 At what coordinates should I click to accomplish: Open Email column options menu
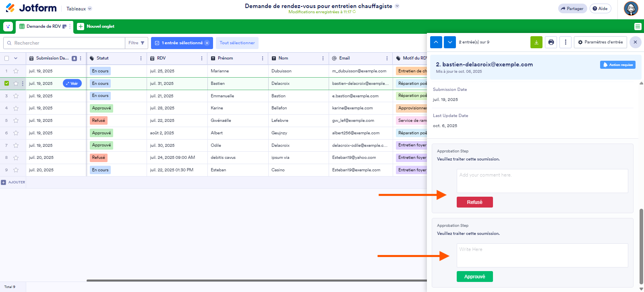pyautogui.click(x=387, y=58)
